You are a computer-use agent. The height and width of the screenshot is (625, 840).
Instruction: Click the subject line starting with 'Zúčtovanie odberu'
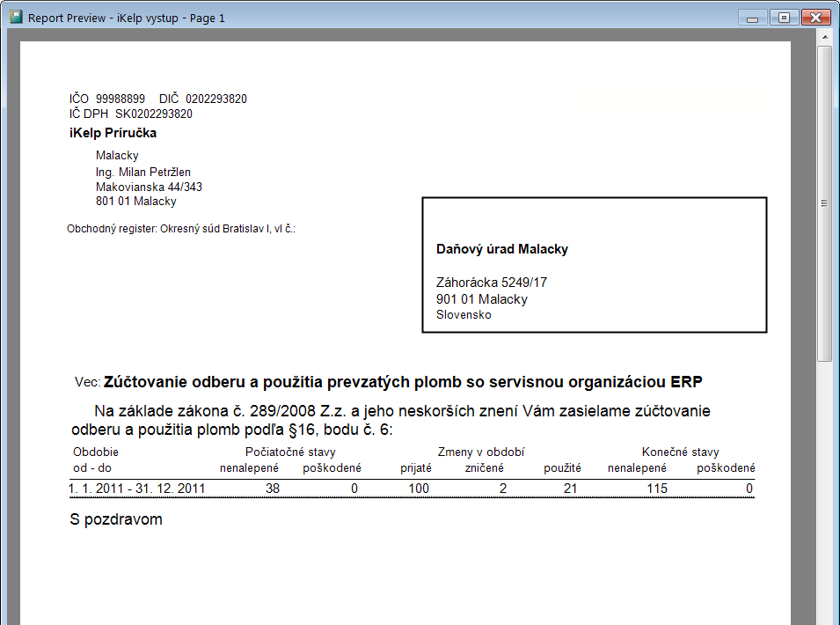[x=402, y=382]
